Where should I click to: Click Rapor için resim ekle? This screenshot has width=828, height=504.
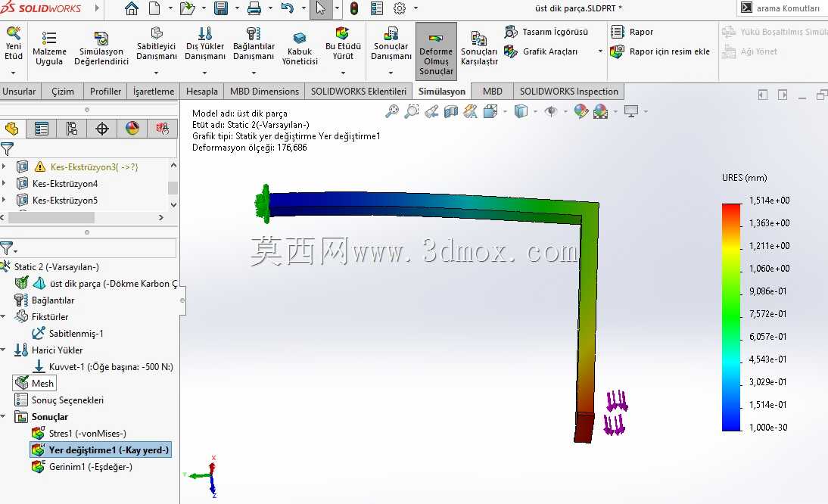pos(660,51)
